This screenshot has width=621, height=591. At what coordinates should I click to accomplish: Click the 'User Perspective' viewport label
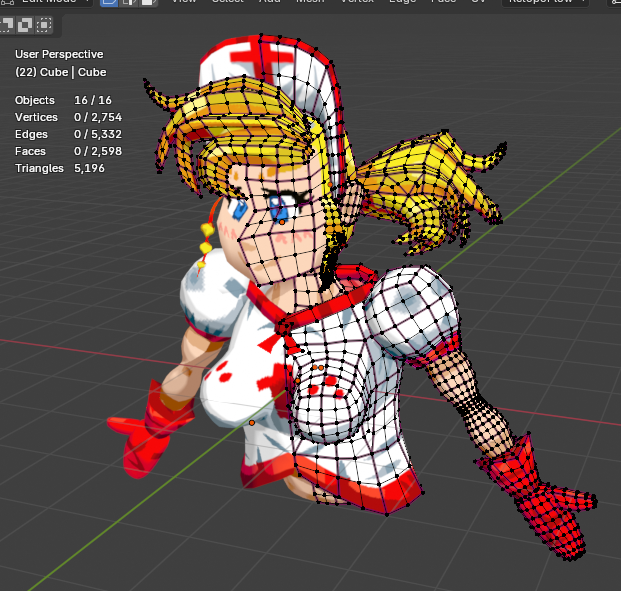[59, 54]
